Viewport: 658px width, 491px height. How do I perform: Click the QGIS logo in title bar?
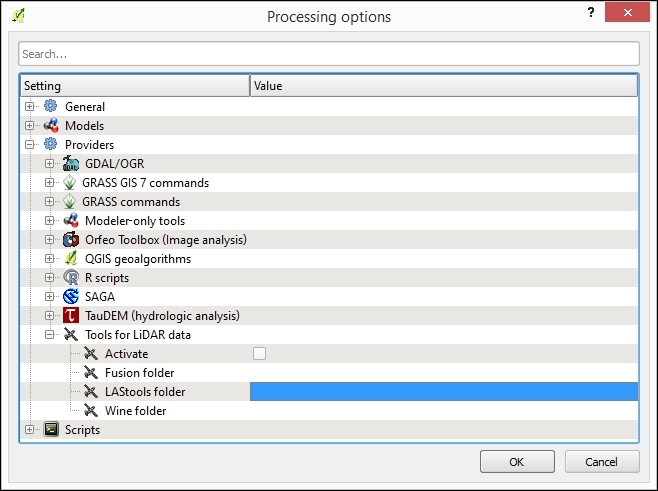[18, 16]
